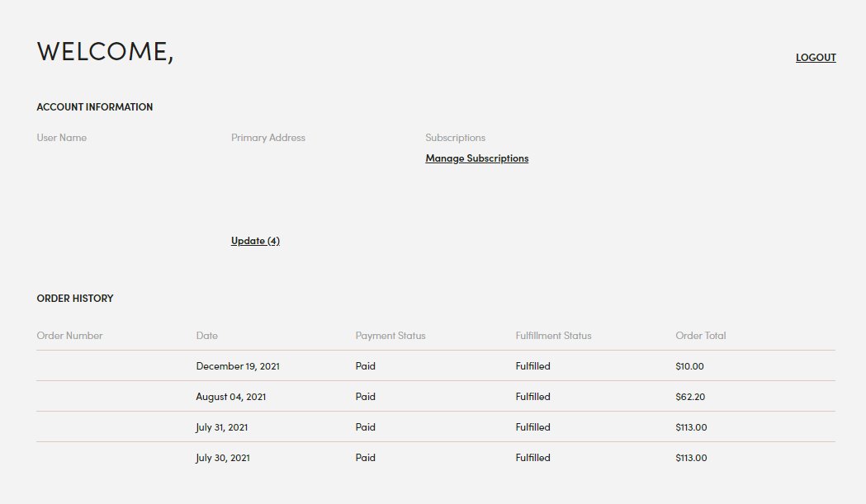Click the Fulfillment Status column header
This screenshot has height=504, width=866.
coord(553,336)
